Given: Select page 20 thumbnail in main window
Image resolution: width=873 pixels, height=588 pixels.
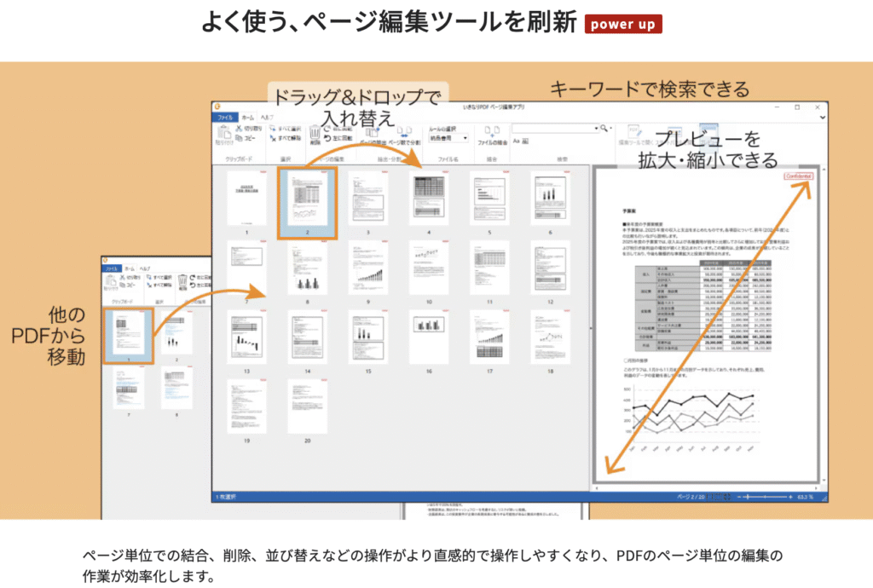Looking at the screenshot, I should [x=307, y=406].
